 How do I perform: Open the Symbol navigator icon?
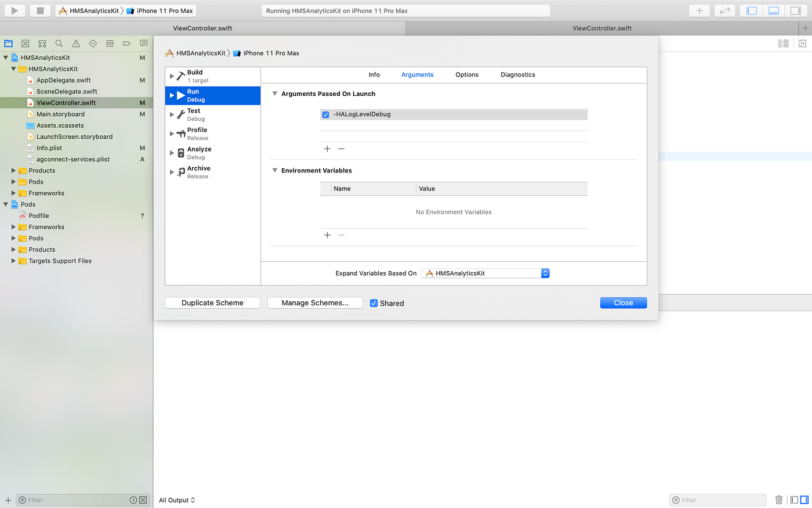click(42, 44)
